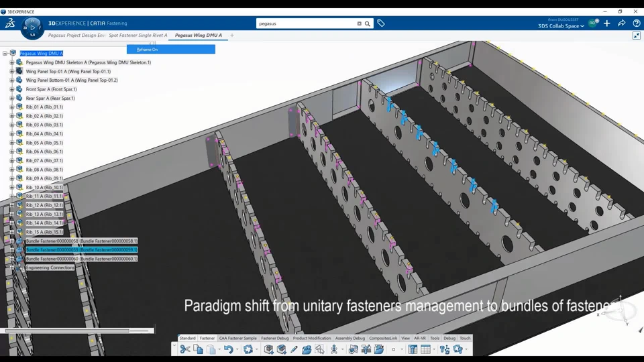
Task: Click the search magnifier icon
Action: coord(368,24)
